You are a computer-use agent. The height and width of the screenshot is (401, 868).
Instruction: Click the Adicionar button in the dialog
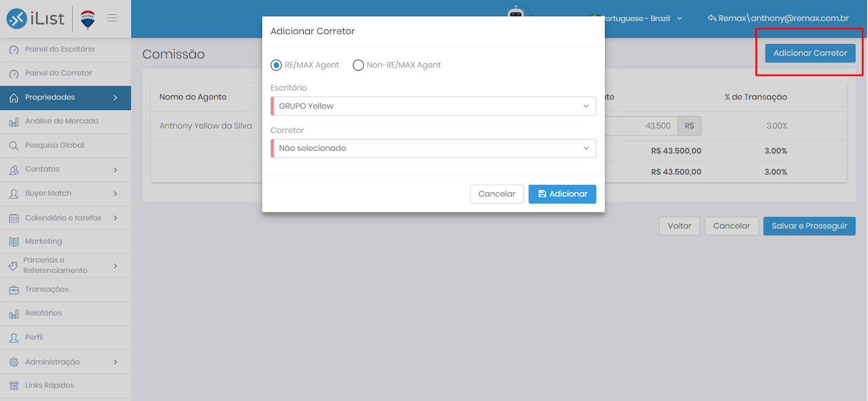562,194
